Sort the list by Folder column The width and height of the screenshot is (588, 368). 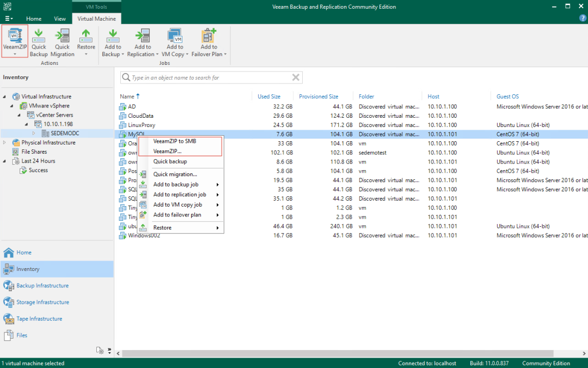click(366, 96)
